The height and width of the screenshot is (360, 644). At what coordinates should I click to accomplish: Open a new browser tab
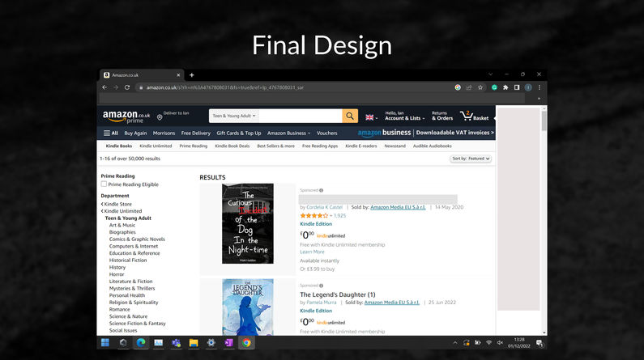[x=192, y=75]
